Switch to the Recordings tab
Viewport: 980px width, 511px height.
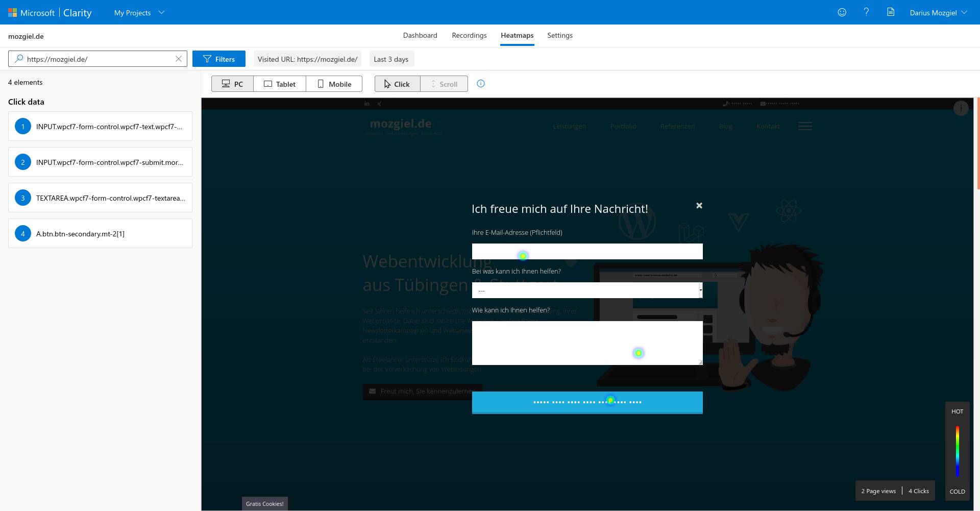click(x=469, y=35)
